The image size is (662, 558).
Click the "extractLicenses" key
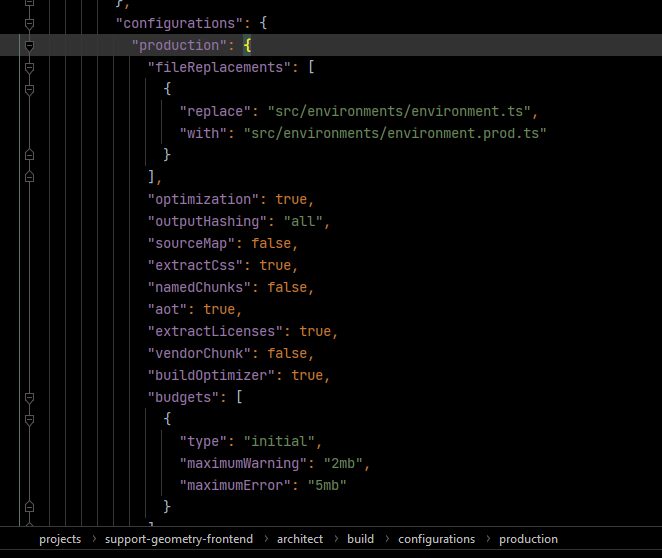tap(215, 331)
